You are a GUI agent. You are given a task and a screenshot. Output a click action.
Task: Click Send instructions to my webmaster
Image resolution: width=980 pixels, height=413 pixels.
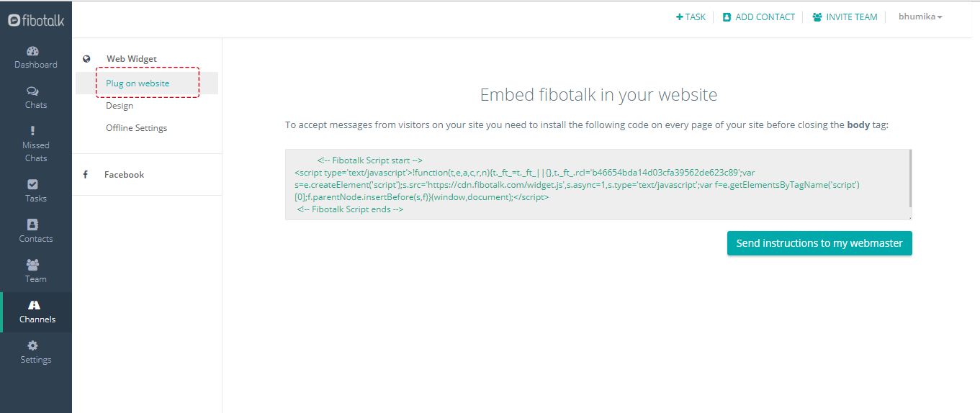point(819,243)
